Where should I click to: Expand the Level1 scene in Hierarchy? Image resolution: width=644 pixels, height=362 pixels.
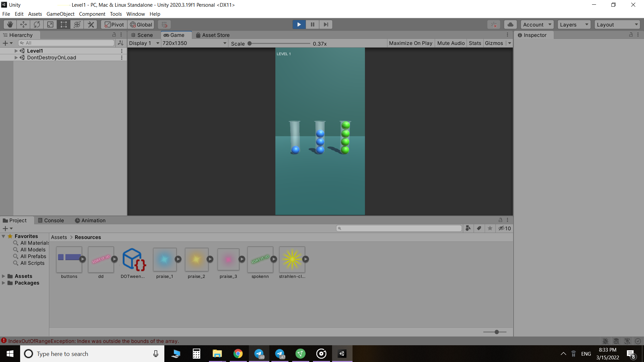coord(16,51)
